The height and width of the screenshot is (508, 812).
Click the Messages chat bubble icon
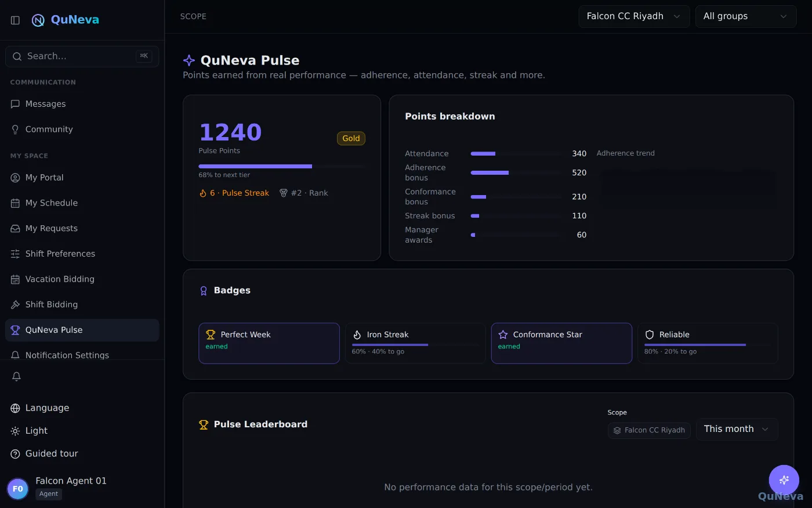(x=15, y=104)
